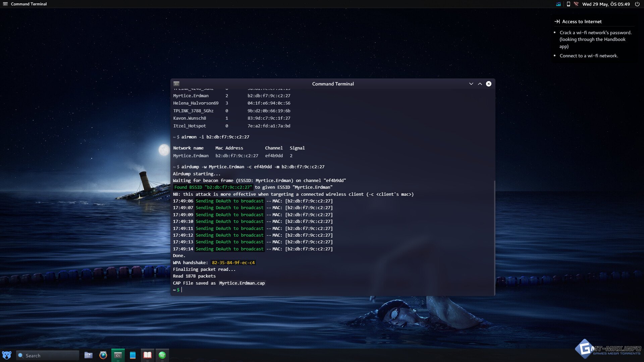Minimize terminal with down chevron
644x362 pixels.
(471, 84)
